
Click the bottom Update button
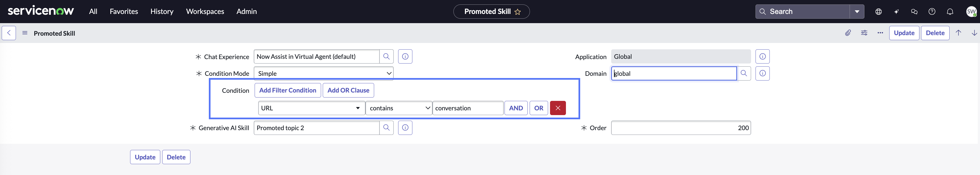click(145, 157)
